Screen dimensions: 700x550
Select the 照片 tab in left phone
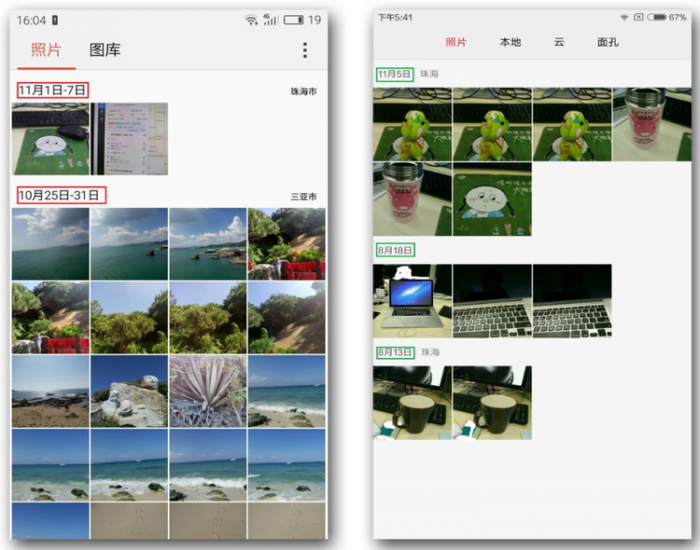coord(46,50)
